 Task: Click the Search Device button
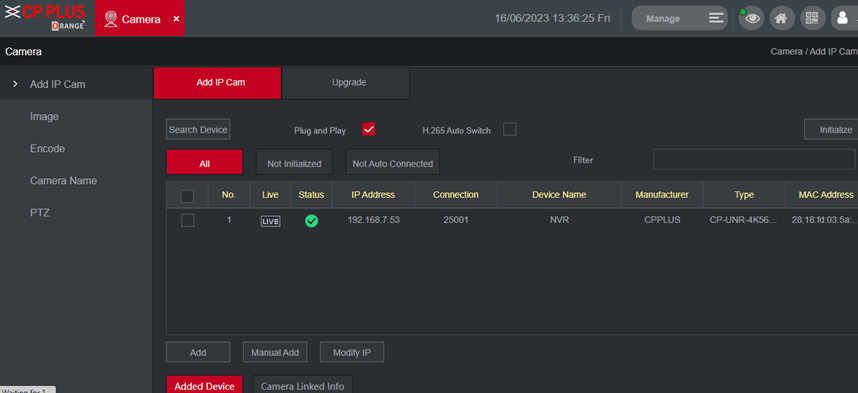click(x=198, y=130)
